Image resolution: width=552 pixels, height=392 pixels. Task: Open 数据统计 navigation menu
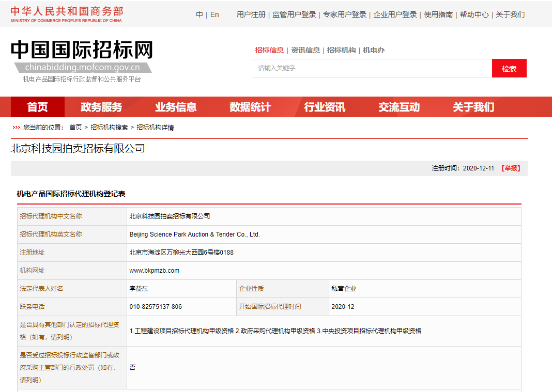tap(250, 107)
